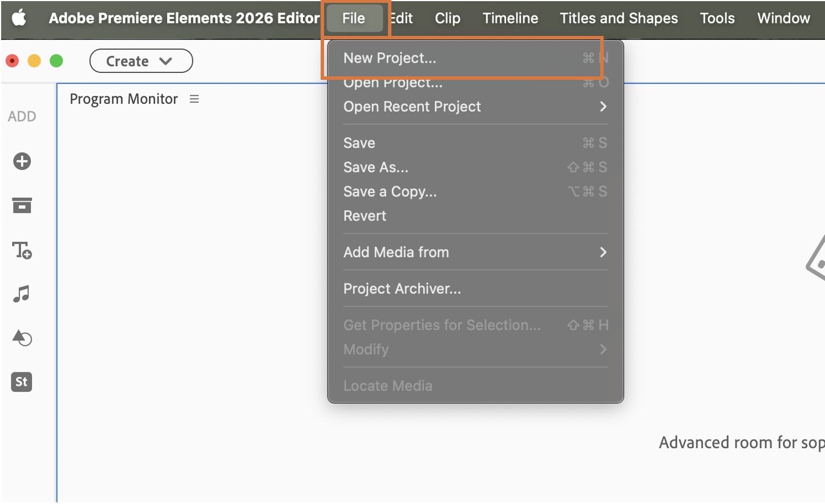Click the add media plus icon
Image resolution: width=825 pixels, height=504 pixels.
(22, 161)
